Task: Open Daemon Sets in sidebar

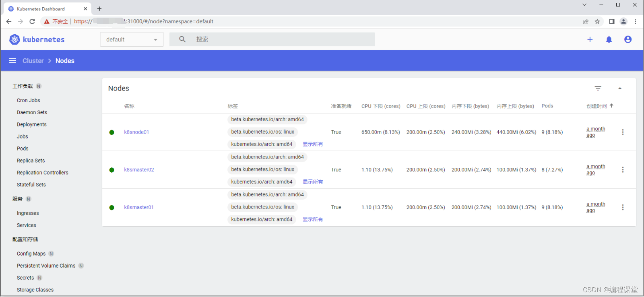Action: (32, 112)
